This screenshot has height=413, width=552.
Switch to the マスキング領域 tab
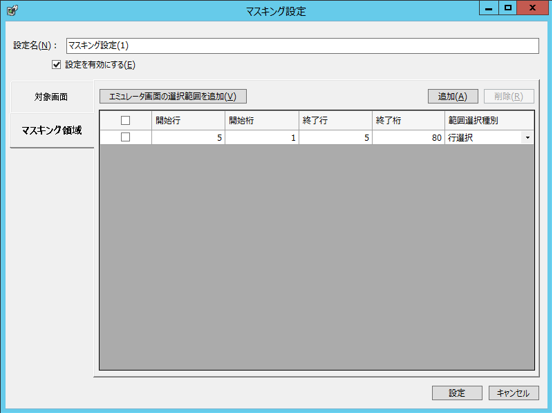(52, 131)
